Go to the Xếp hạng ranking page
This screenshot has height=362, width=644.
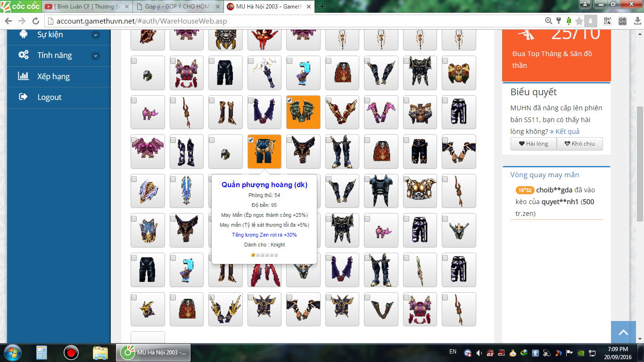59,76
